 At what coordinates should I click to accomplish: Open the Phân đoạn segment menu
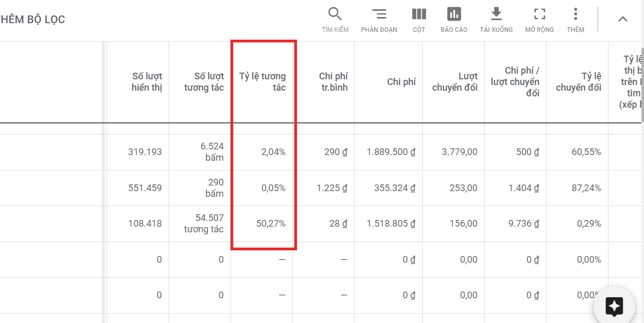point(379,20)
